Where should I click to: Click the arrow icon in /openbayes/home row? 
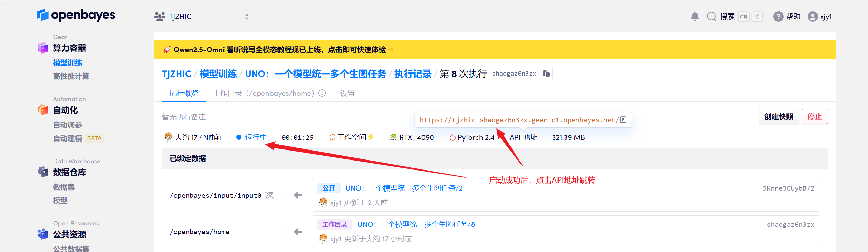[x=298, y=232]
